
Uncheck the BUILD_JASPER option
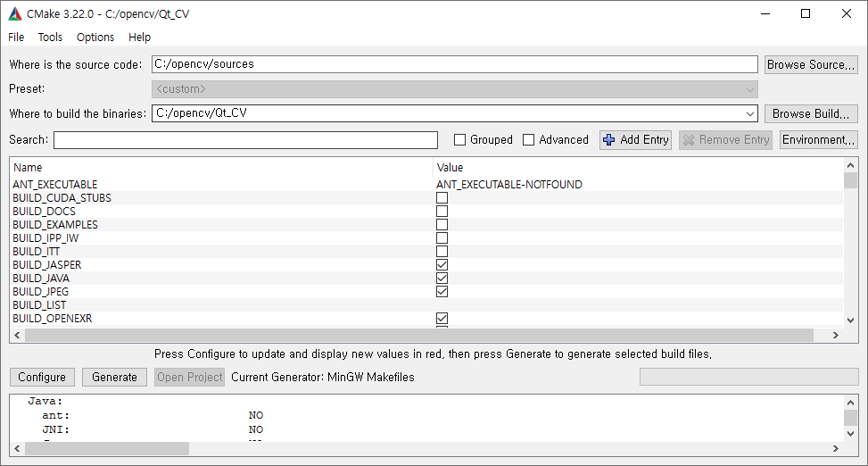click(x=442, y=265)
